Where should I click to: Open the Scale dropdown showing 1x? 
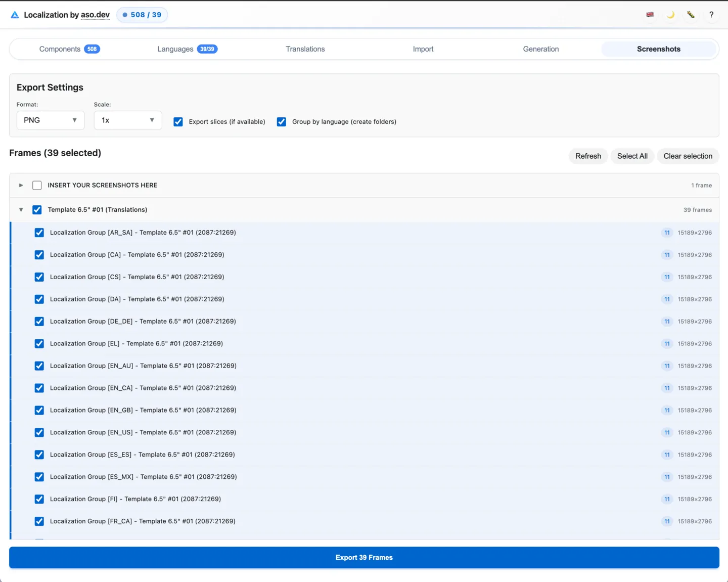[127, 120]
